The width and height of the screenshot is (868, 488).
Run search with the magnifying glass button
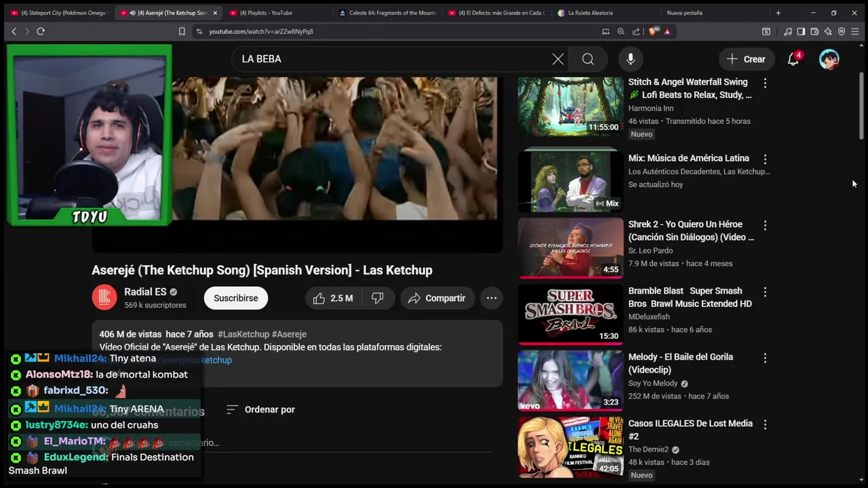coord(588,59)
